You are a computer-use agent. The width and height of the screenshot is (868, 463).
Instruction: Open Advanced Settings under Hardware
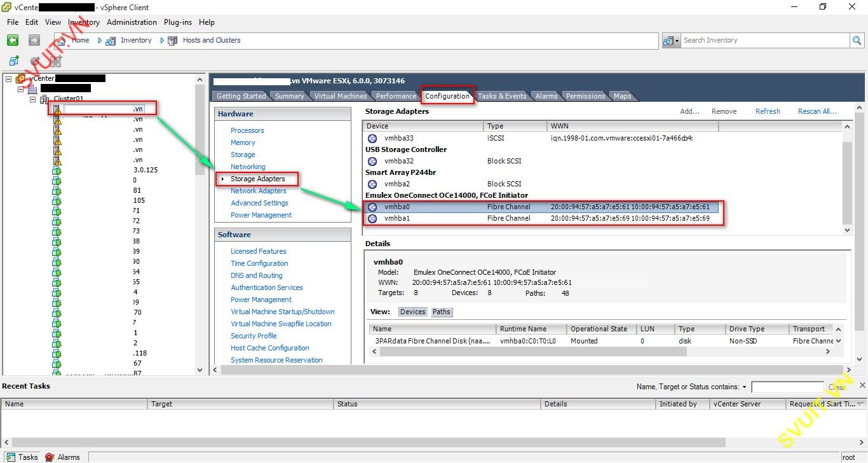(x=259, y=203)
